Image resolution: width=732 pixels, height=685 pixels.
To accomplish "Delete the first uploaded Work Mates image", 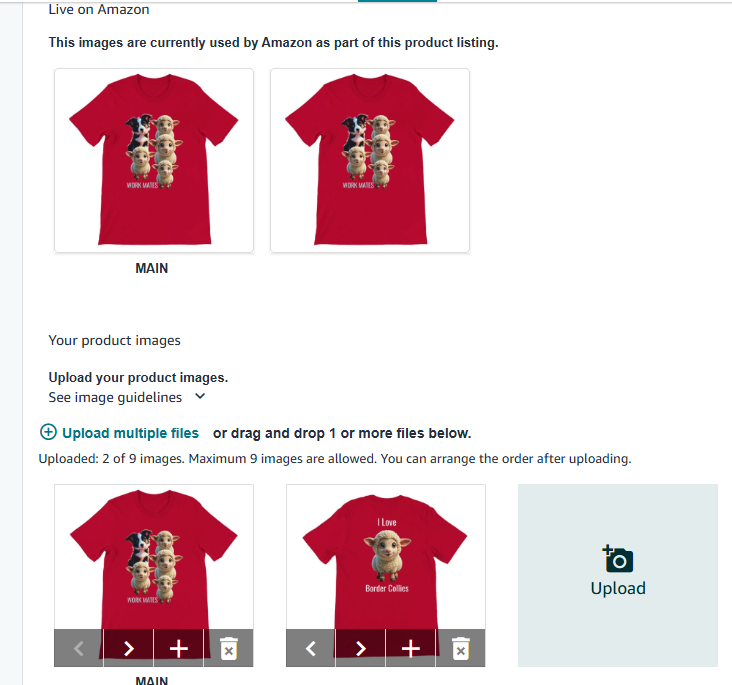I will pyautogui.click(x=229, y=648).
